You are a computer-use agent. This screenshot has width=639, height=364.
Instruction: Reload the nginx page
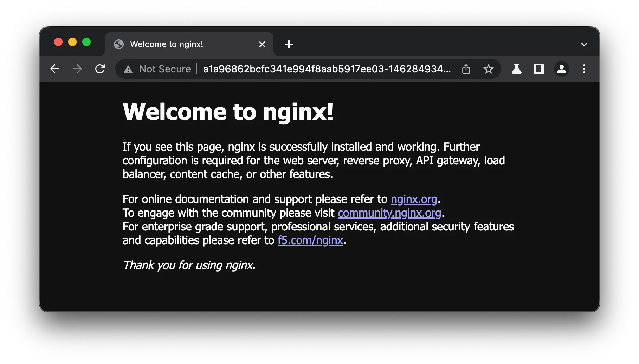pyautogui.click(x=100, y=69)
